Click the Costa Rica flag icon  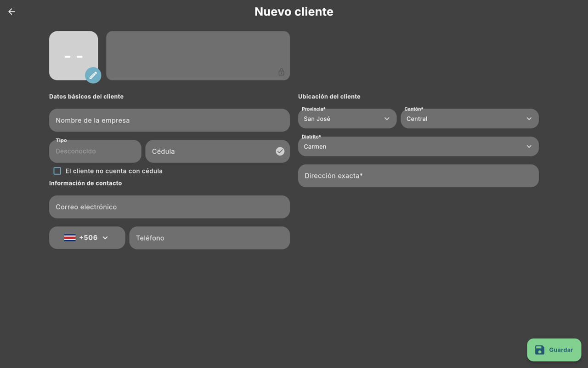pyautogui.click(x=70, y=238)
